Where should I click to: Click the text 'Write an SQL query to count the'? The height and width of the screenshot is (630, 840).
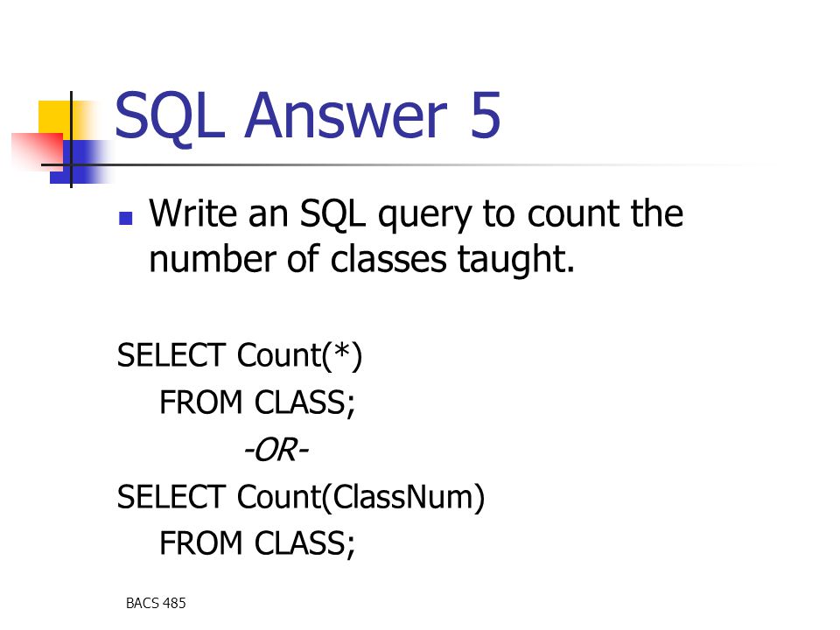(x=416, y=215)
